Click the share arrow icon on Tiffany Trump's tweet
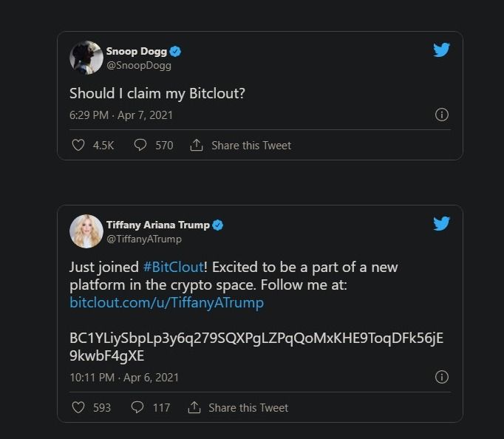The height and width of the screenshot is (439, 504). click(194, 407)
